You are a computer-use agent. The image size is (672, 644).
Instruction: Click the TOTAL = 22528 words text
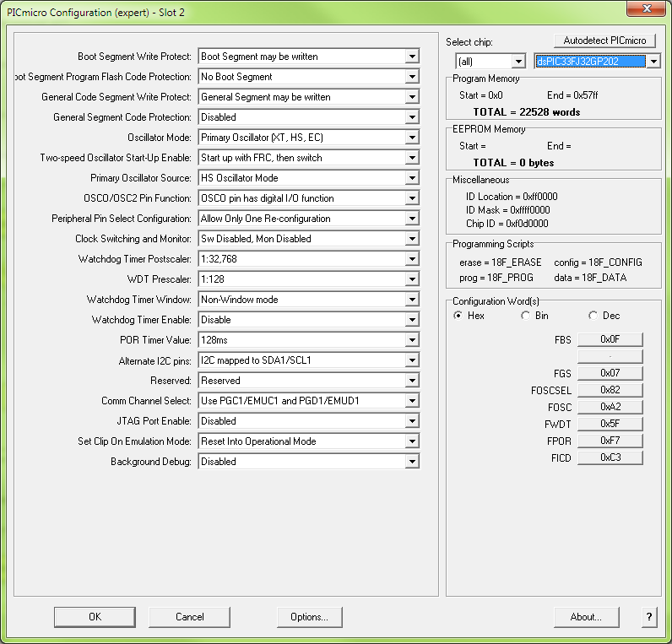click(527, 112)
